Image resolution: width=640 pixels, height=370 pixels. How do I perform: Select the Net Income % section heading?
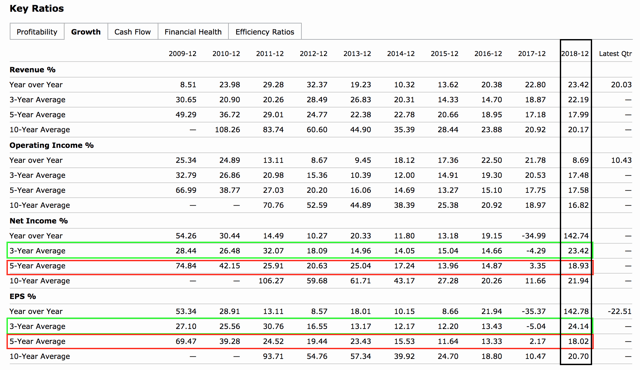[39, 221]
